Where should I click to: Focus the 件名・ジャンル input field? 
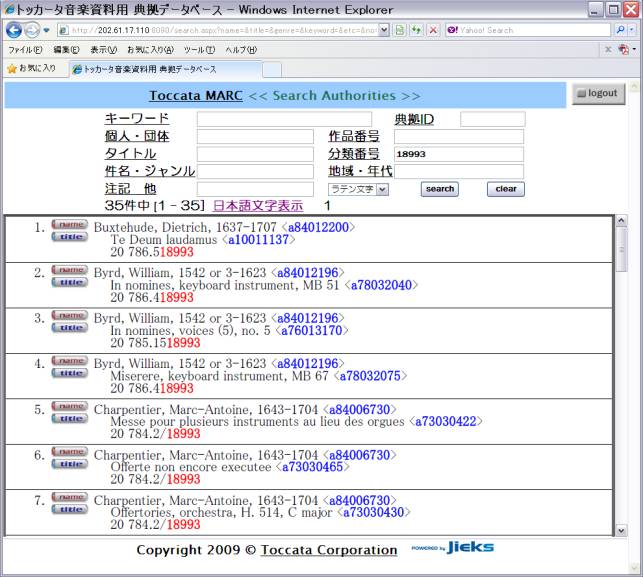tap(255, 171)
